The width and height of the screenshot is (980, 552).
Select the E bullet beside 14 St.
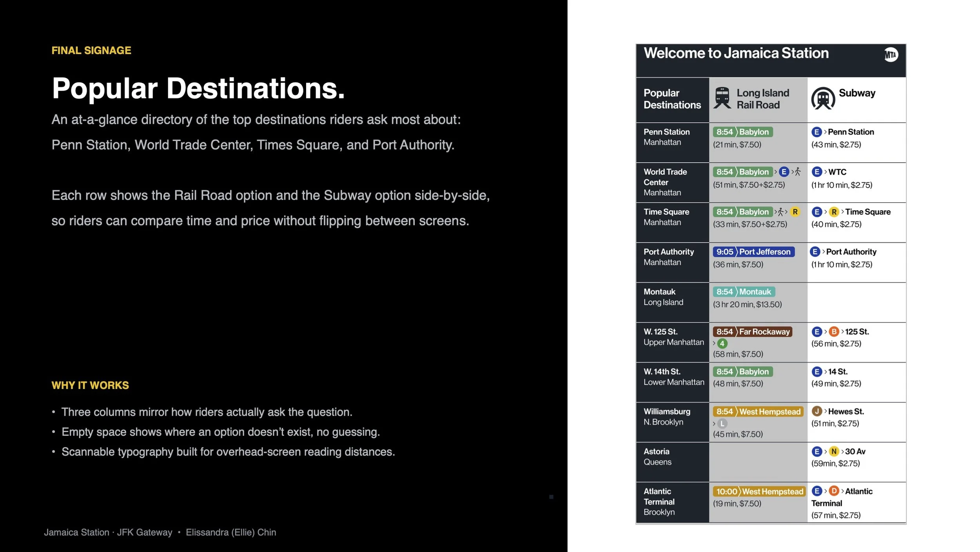(x=817, y=372)
